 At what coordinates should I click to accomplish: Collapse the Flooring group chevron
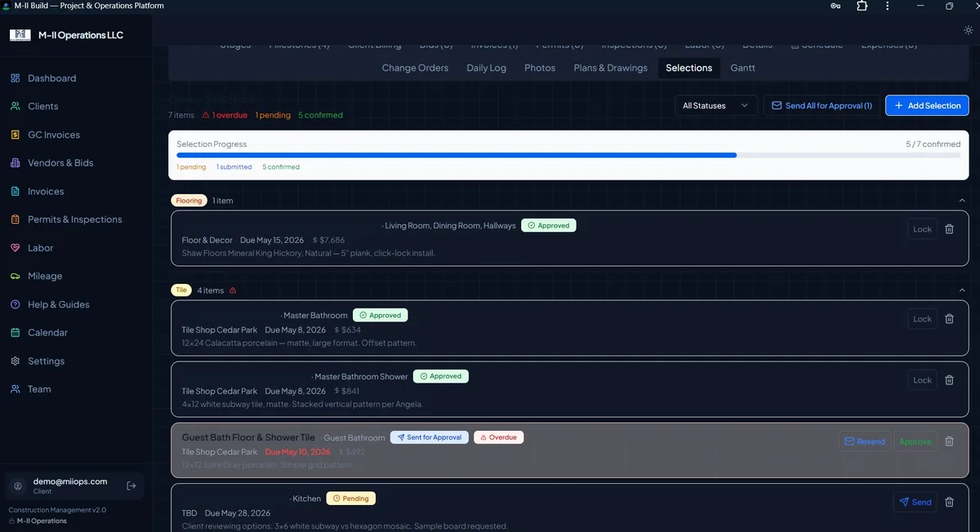[x=962, y=201]
